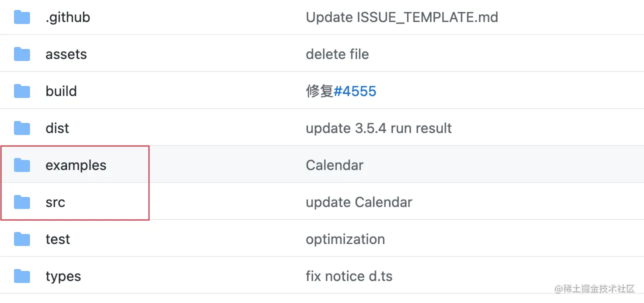Click the build folder icon
Screen dimensions: 644x303
[22, 91]
